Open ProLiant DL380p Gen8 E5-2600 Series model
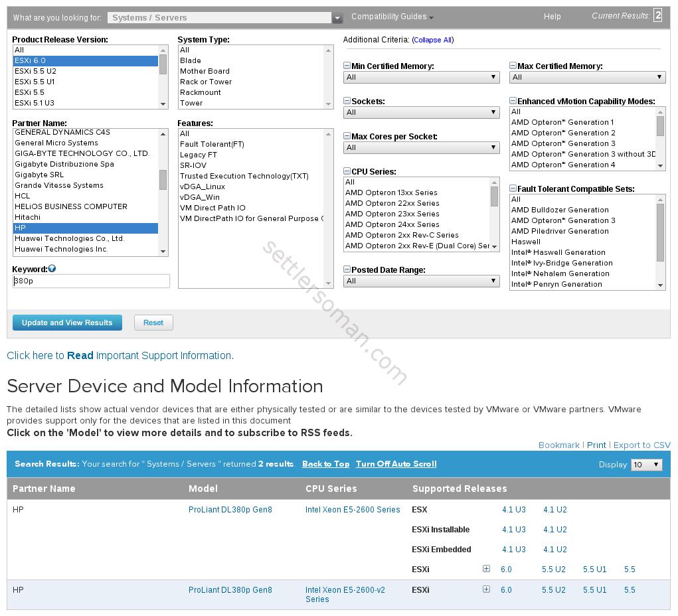 coord(230,510)
